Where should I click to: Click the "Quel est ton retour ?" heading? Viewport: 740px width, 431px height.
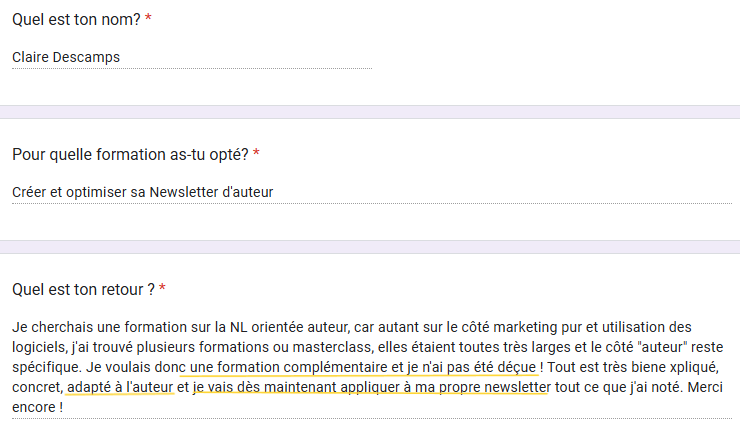click(83, 290)
